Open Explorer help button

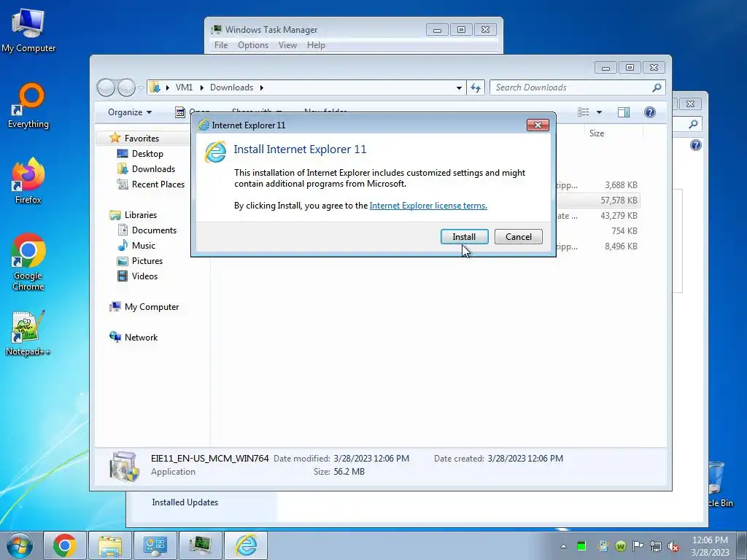[650, 112]
